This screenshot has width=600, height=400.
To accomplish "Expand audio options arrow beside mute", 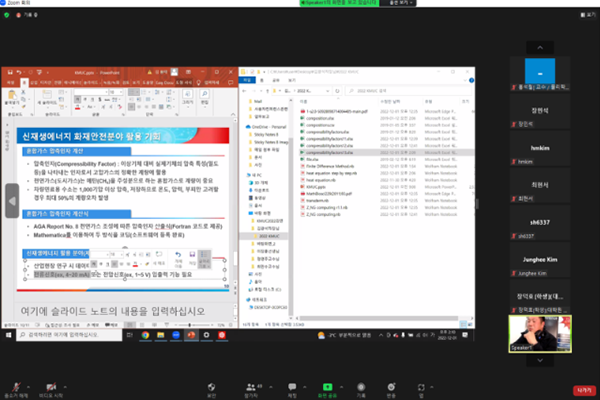I will [x=28, y=387].
